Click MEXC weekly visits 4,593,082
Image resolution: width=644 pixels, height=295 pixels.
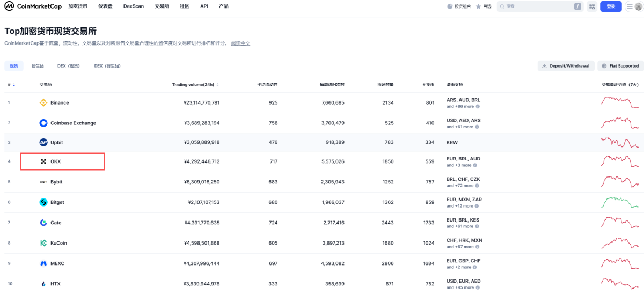tap(332, 263)
